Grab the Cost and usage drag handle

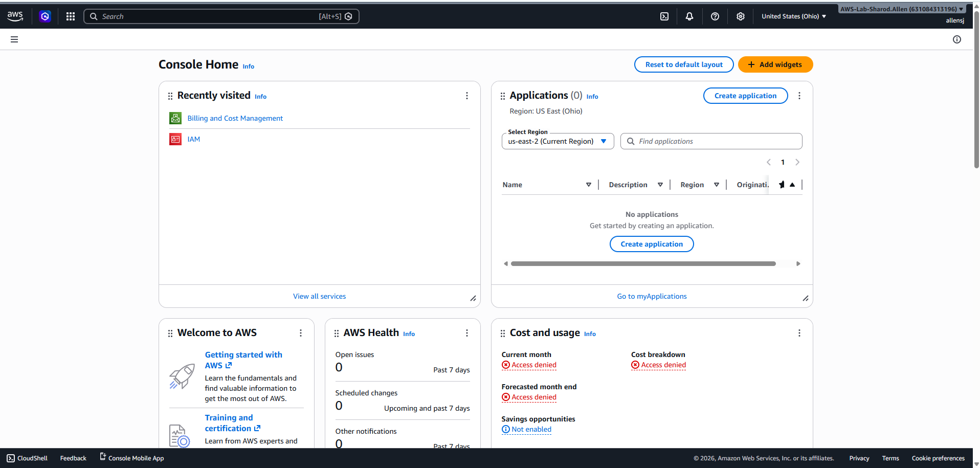point(503,333)
